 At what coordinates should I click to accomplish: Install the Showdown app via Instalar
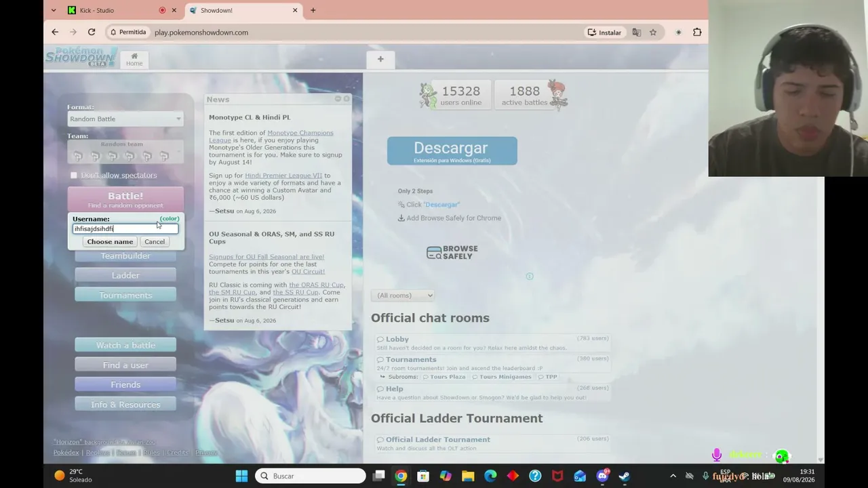604,32
